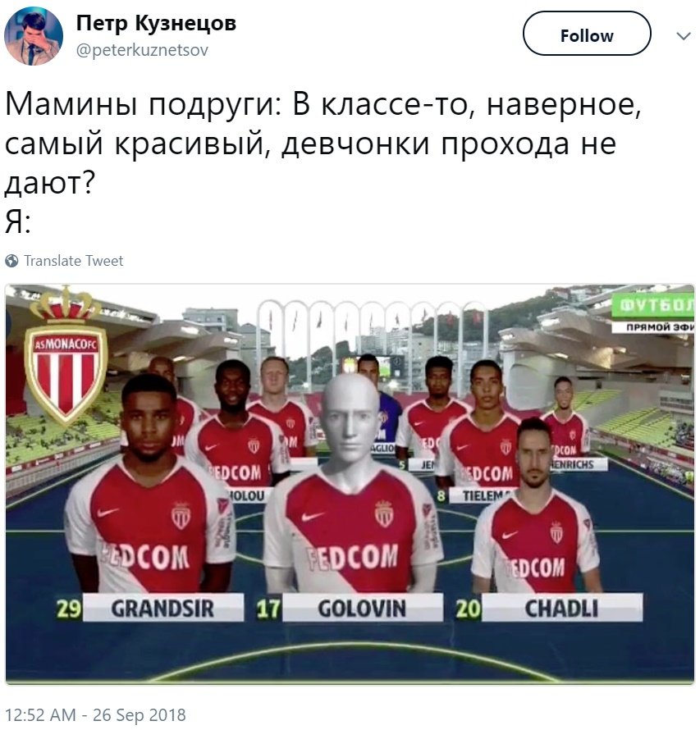700x730 pixels.
Task: Click the green ФУТБОЛ channel badge
Action: 653,306
